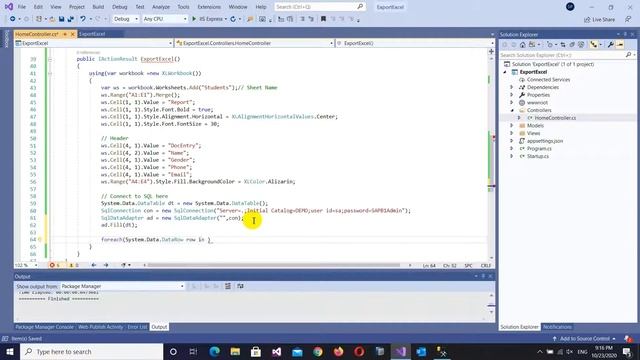The image size is (640, 360).
Task: Select HomeController.cs in Solution Explorer
Action: (x=555, y=118)
